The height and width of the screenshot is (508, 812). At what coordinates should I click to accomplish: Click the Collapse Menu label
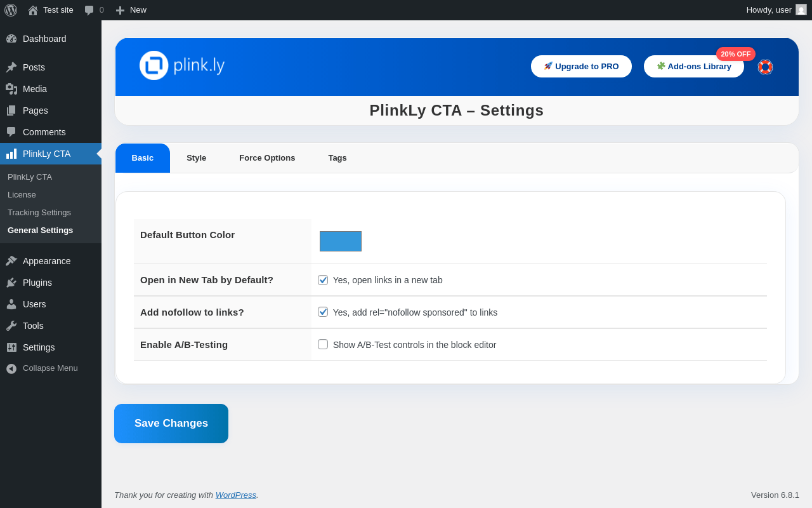click(x=50, y=368)
